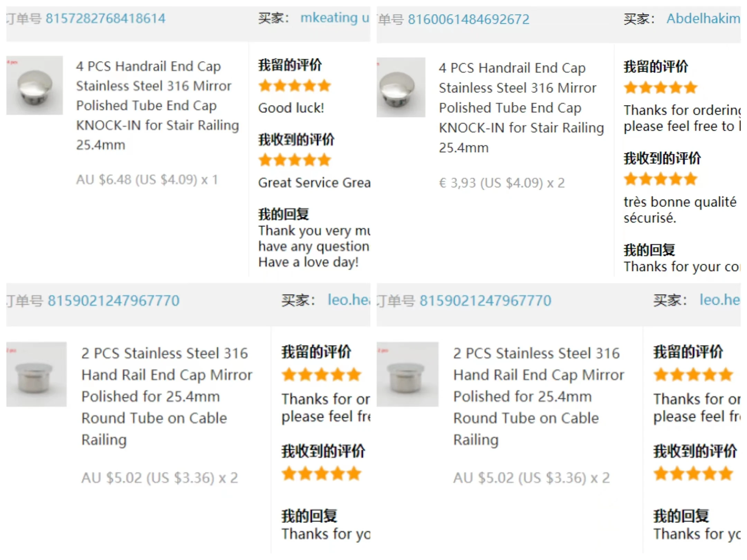Click the "Have a love day!" reply line
This screenshot has height=560, width=747.
tap(308, 262)
